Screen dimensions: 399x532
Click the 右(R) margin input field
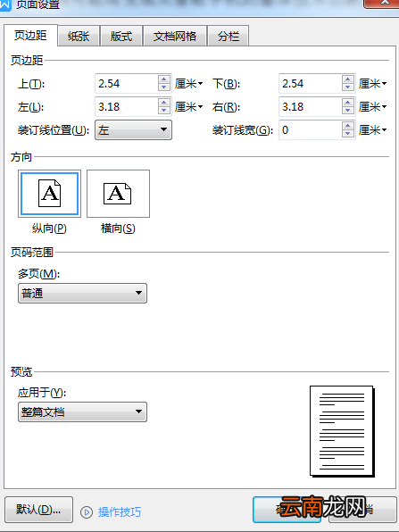point(310,107)
